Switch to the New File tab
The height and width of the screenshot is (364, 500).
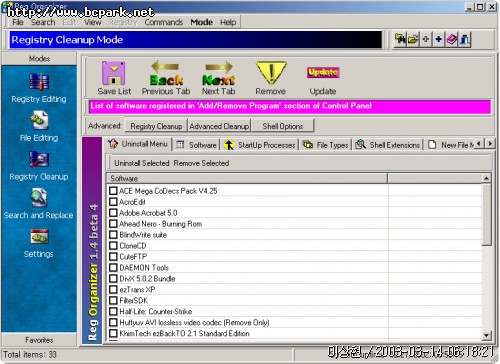tap(451, 145)
